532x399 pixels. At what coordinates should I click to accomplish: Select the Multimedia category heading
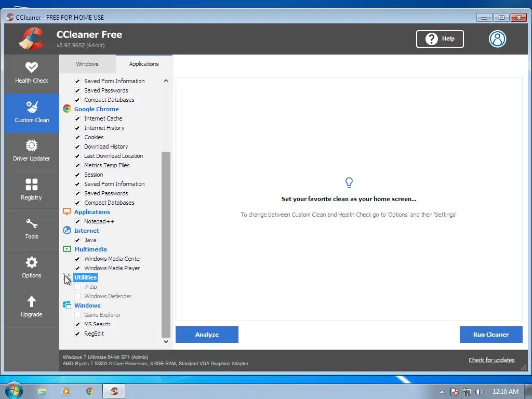(90, 249)
